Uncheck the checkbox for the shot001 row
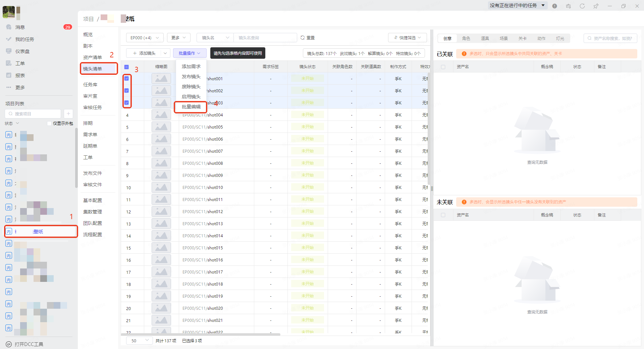The height and width of the screenshot is (349, 644). [x=126, y=79]
